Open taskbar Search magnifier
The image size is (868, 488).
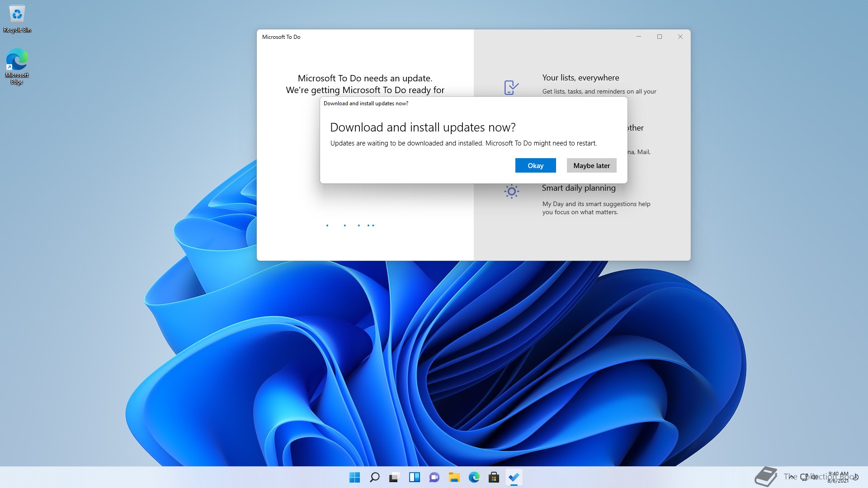(374, 477)
